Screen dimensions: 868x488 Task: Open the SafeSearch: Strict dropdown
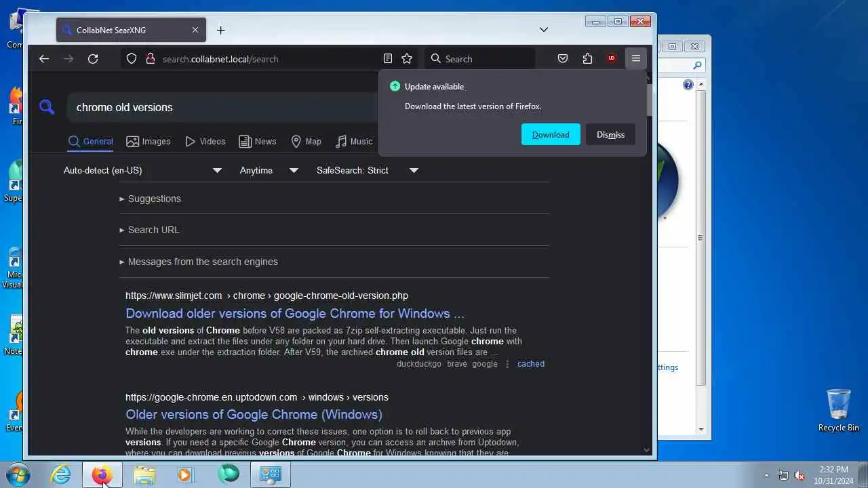[367, 170]
